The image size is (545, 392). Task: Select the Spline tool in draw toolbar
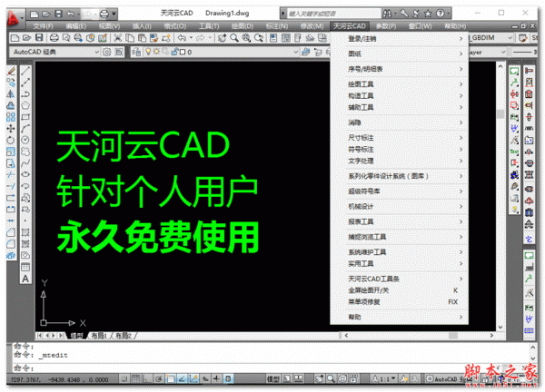(25, 163)
